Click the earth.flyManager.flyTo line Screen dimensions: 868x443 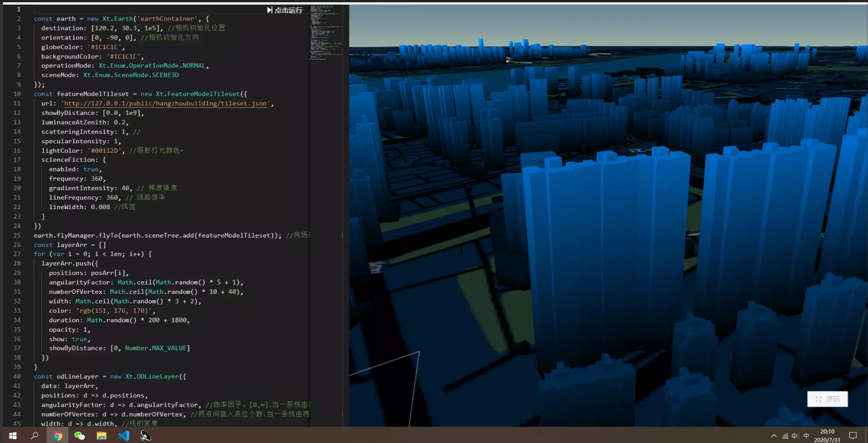171,235
